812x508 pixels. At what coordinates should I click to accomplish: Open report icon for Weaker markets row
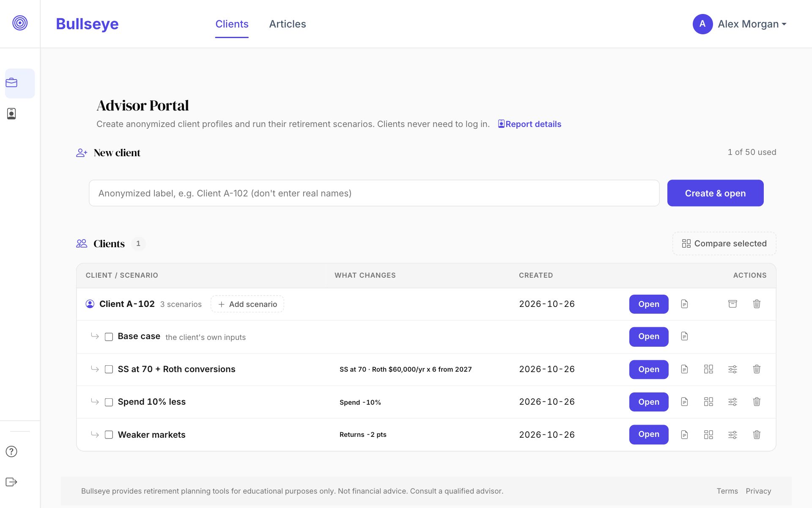684,435
